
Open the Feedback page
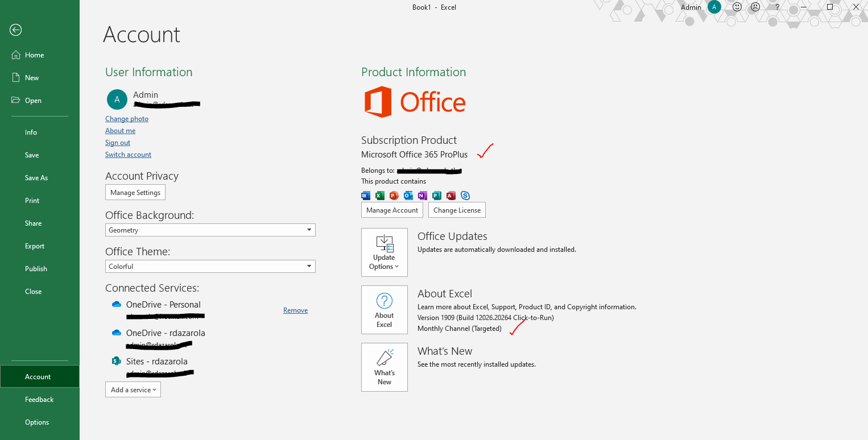point(40,400)
